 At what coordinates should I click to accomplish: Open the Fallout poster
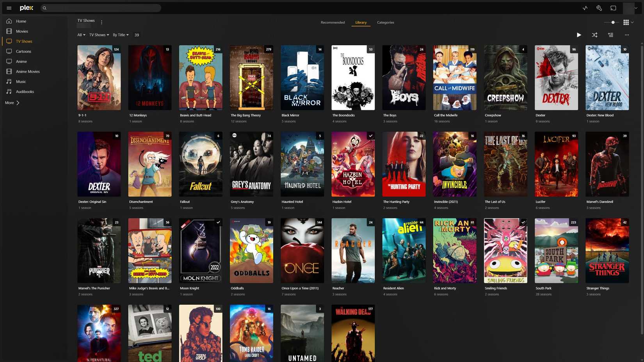click(x=201, y=164)
